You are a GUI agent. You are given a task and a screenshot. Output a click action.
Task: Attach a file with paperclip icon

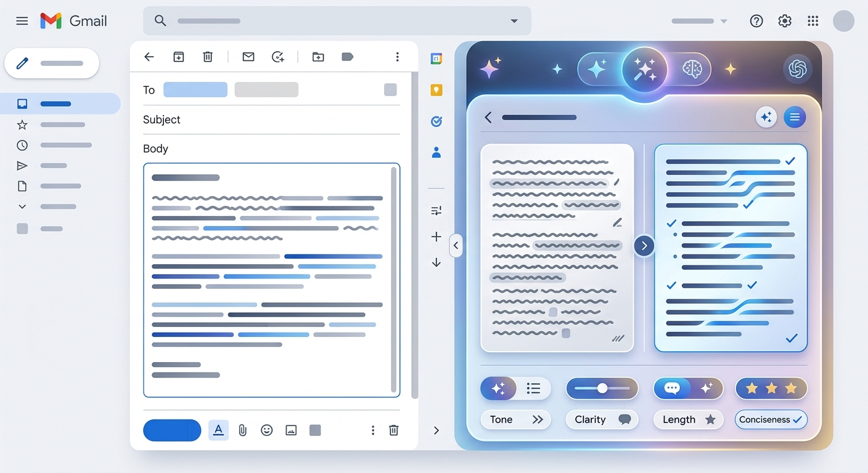(243, 431)
